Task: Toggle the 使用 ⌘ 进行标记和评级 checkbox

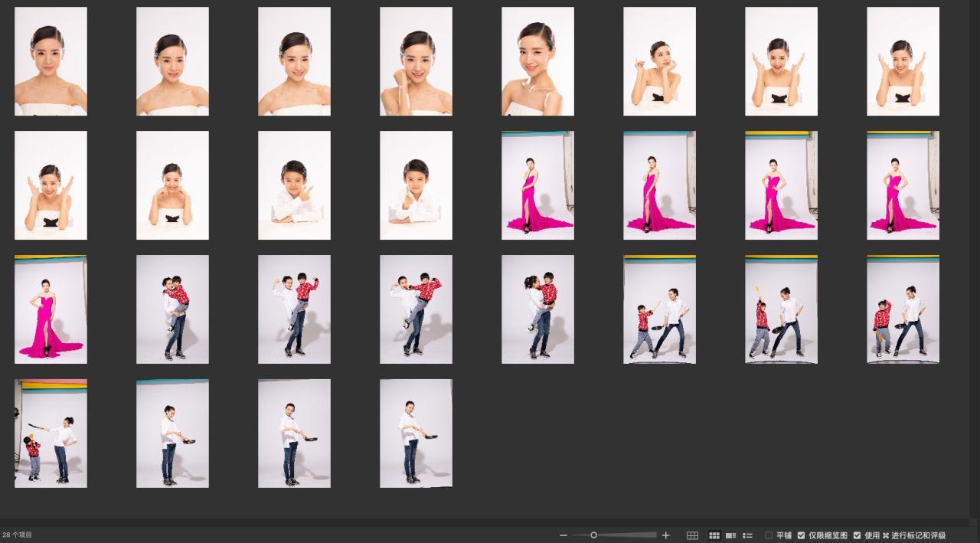Action: 857,535
